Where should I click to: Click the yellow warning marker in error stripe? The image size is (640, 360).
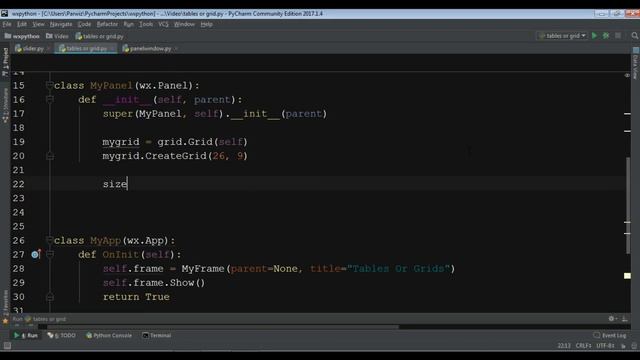tap(627, 276)
